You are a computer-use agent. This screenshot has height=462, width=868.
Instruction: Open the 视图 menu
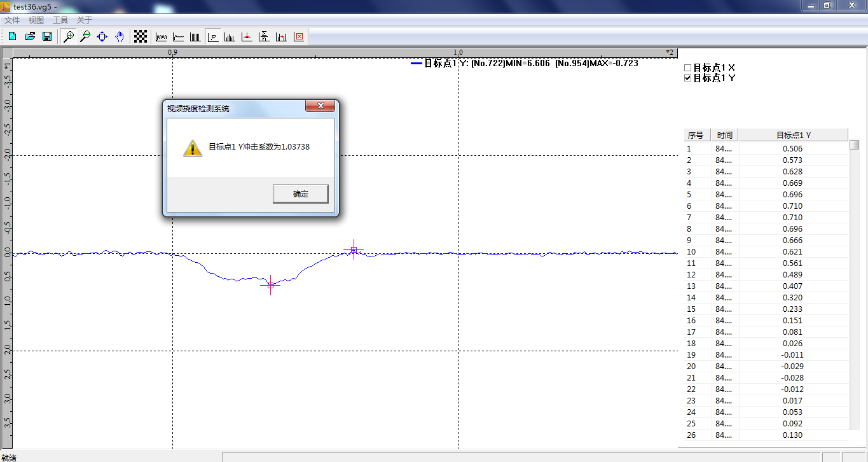pos(36,20)
